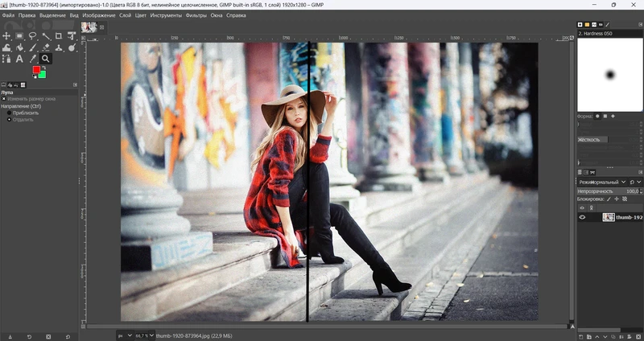Screen dimensions: 644x341
Task: Select the Paintbrush tool
Action: coord(32,47)
